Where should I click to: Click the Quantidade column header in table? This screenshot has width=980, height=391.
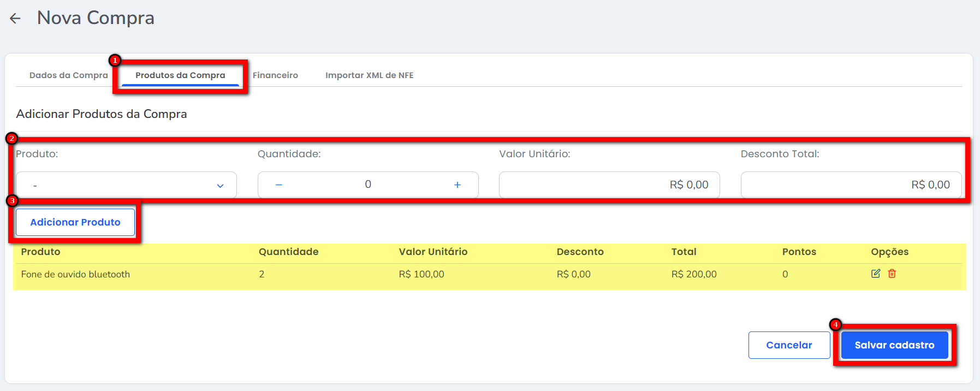288,252
